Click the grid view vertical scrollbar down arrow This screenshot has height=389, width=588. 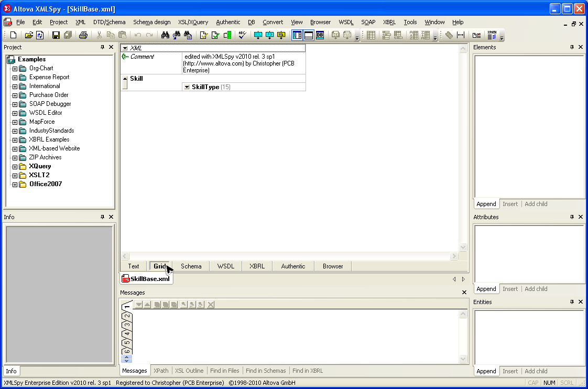click(x=463, y=247)
